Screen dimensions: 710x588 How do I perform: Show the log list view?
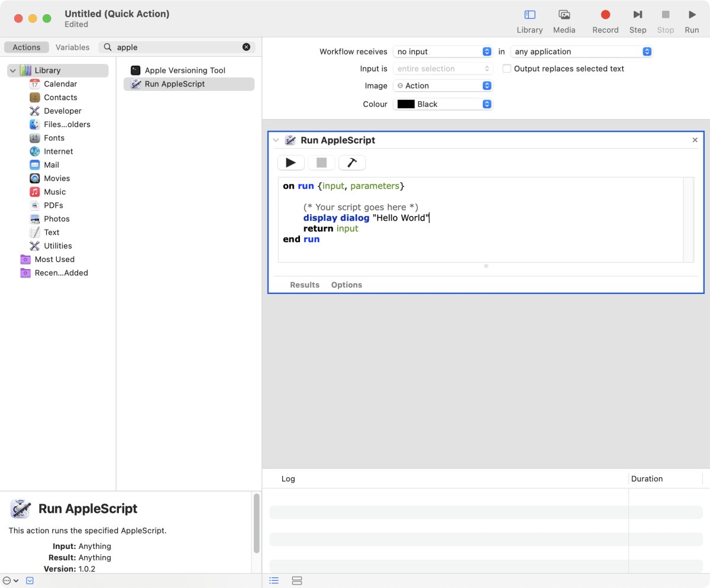pos(274,581)
